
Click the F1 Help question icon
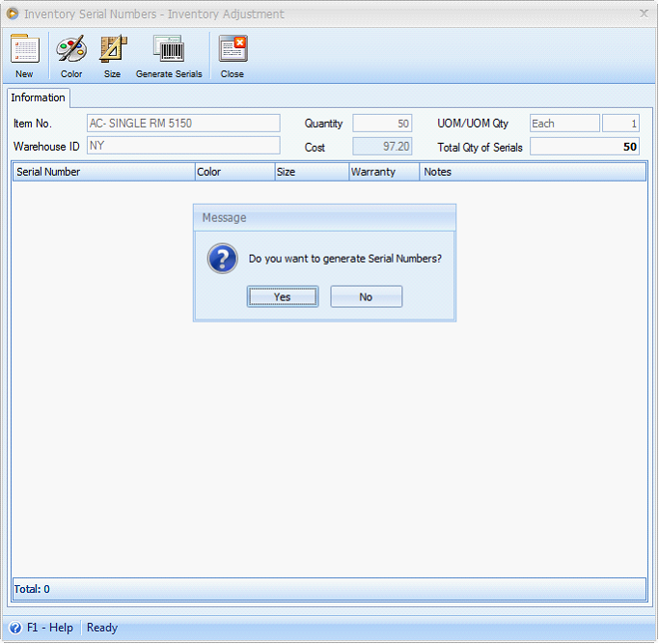[x=15, y=628]
